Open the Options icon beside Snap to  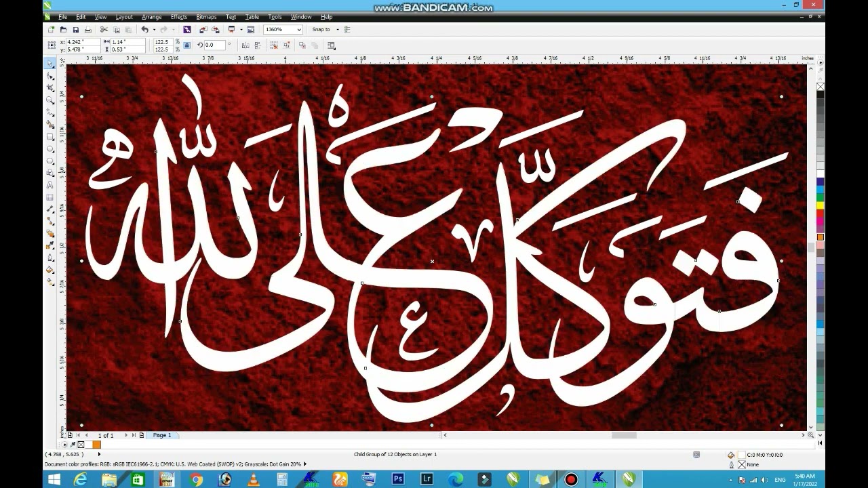point(347,30)
